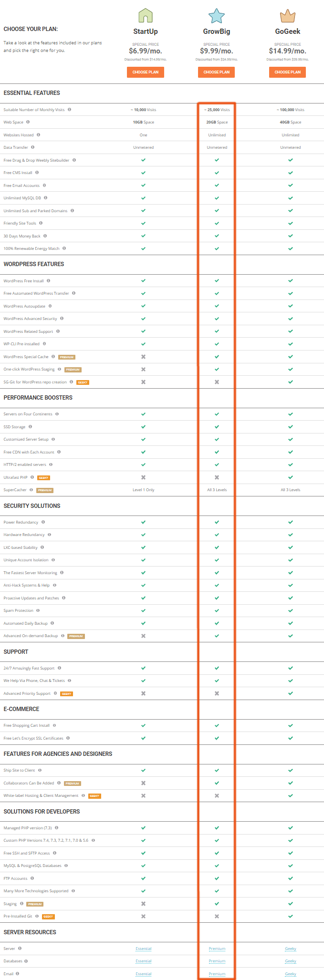Choose the GrowBig plan button
The height and width of the screenshot is (980, 324).
[x=217, y=72]
